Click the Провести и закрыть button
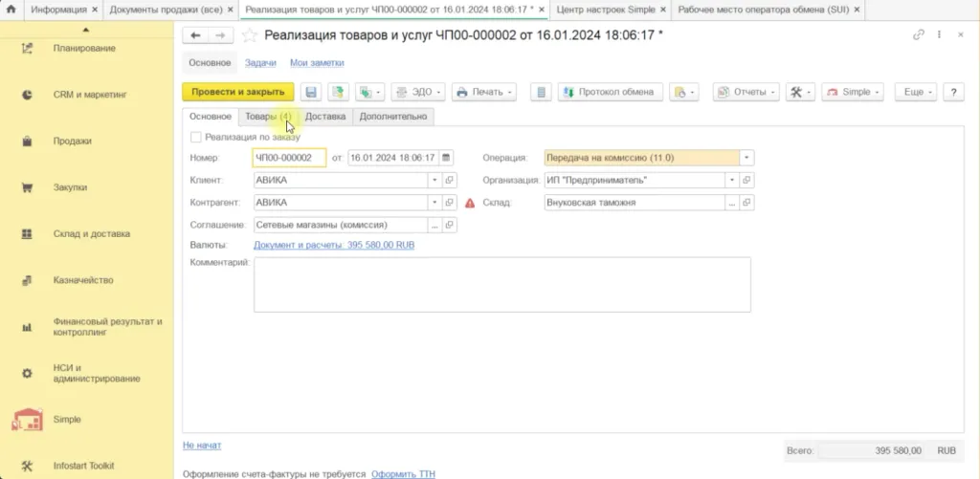Viewport: 980px width, 479px height. [238, 92]
